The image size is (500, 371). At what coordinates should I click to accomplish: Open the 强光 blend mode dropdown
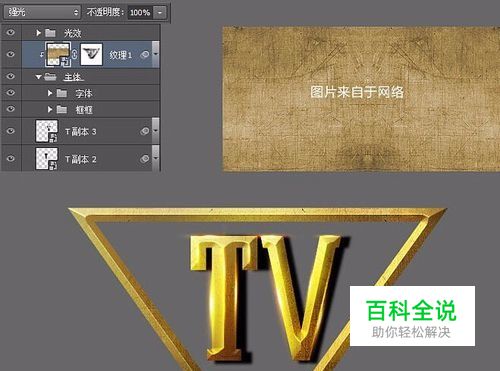tap(42, 12)
